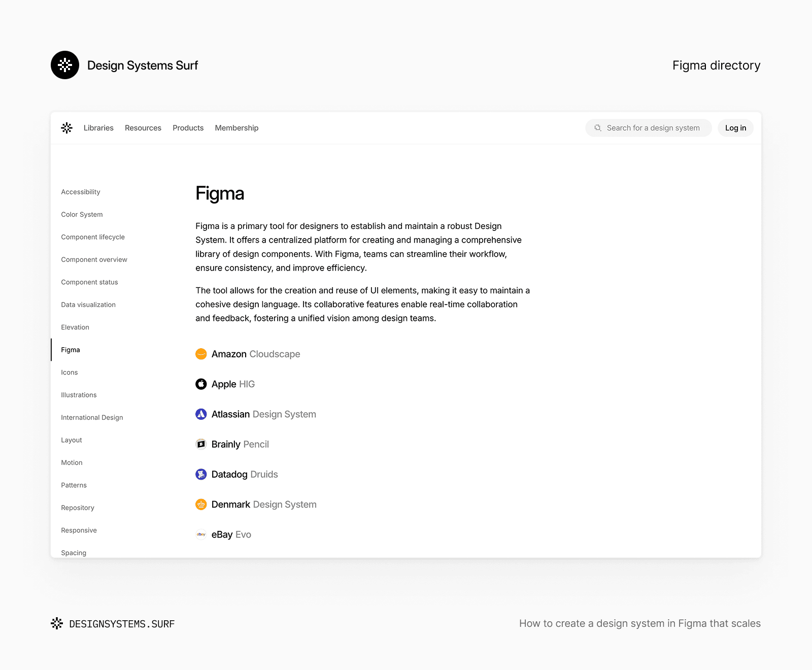Select Component status in the sidebar

click(x=89, y=282)
